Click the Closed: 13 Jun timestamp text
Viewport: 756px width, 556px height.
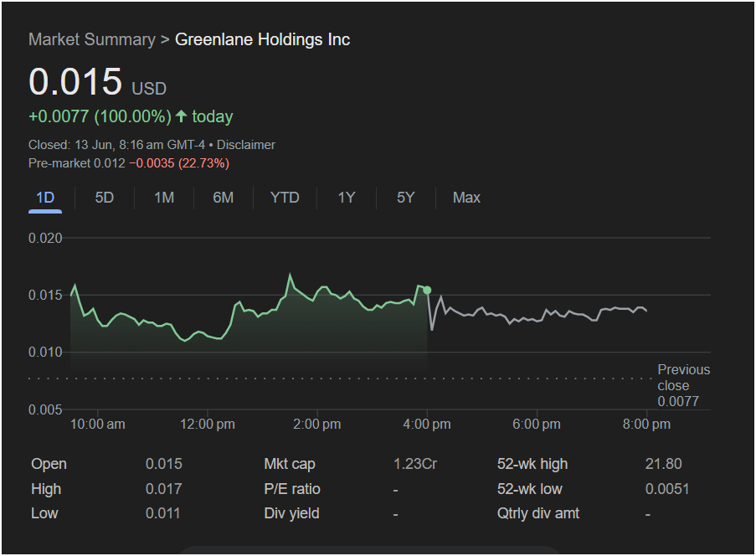click(116, 145)
